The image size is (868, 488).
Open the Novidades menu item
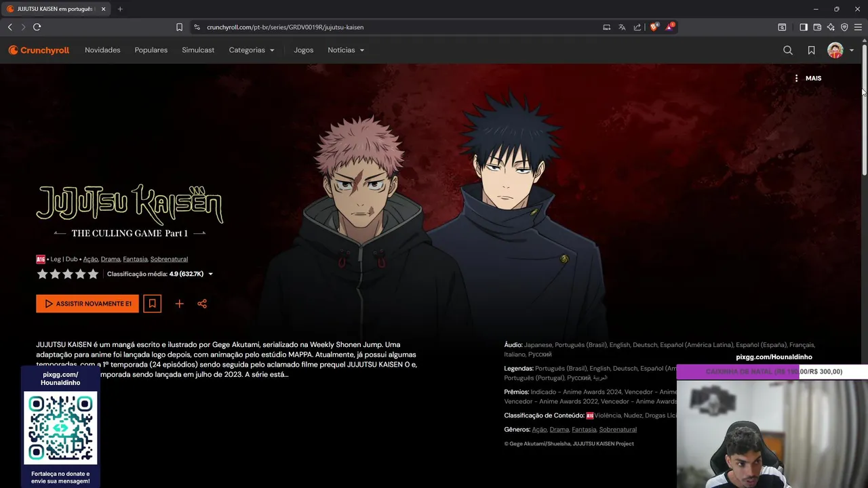102,50
